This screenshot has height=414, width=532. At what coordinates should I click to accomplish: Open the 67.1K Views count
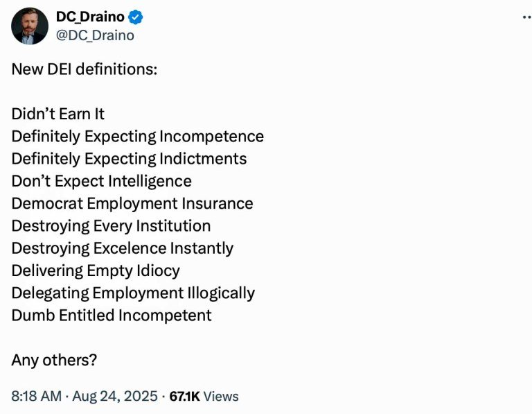pos(204,396)
